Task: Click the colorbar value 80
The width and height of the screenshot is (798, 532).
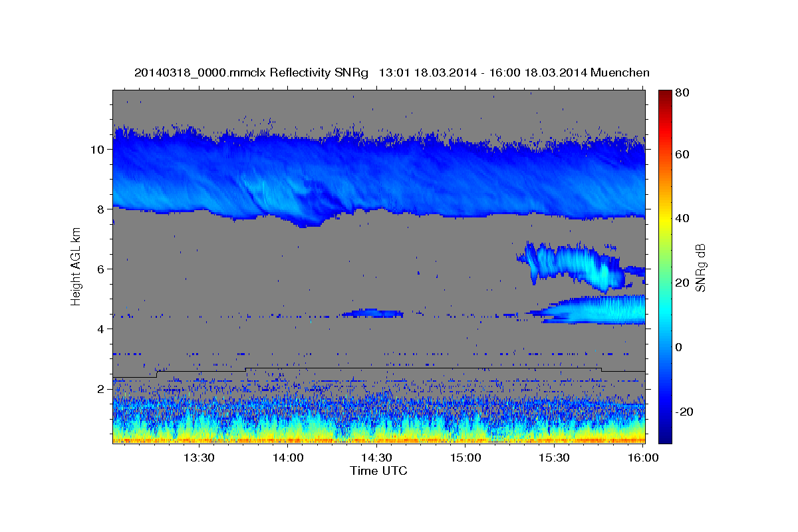Action: pyautogui.click(x=682, y=93)
